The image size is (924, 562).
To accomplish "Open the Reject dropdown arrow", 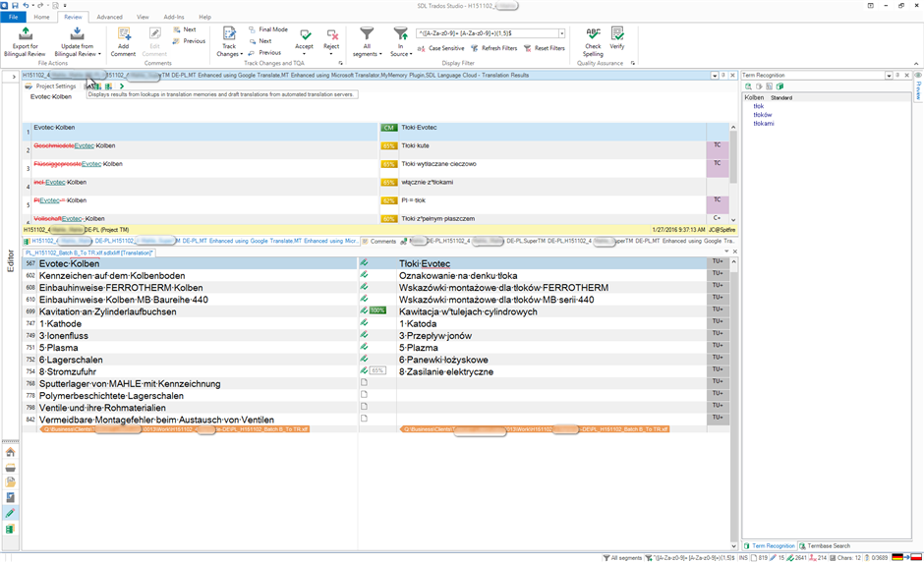I will (x=332, y=54).
